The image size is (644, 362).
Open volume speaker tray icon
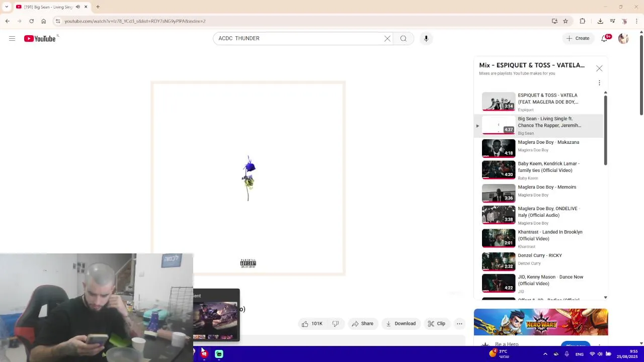click(600, 354)
